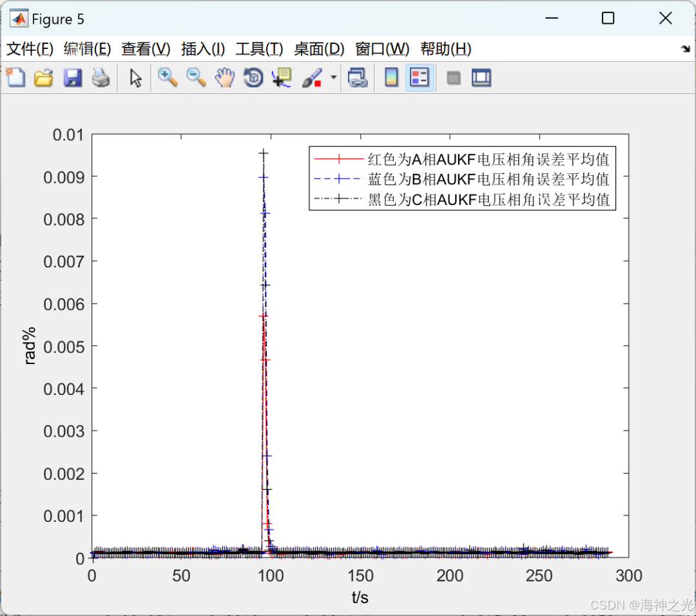Click the dock figure arrow in menu bar

point(686,49)
